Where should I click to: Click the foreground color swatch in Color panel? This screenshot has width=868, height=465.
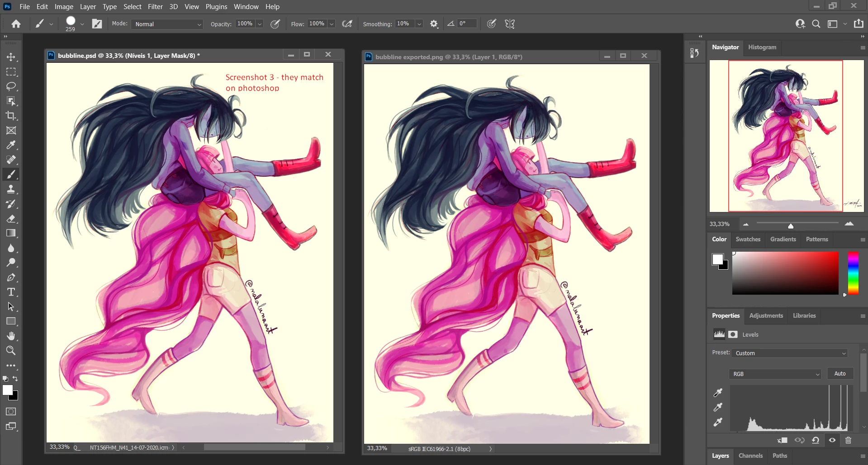[718, 259]
